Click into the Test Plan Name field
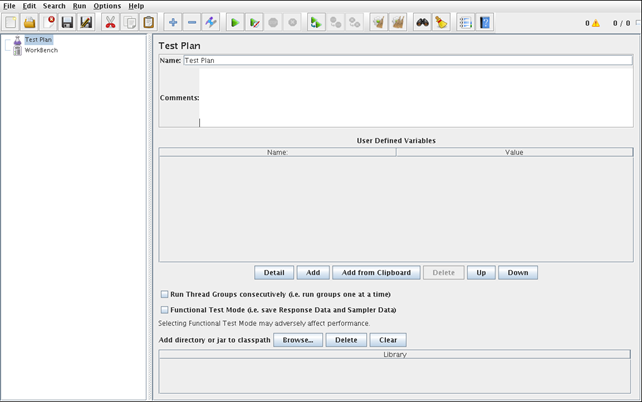 [407, 60]
